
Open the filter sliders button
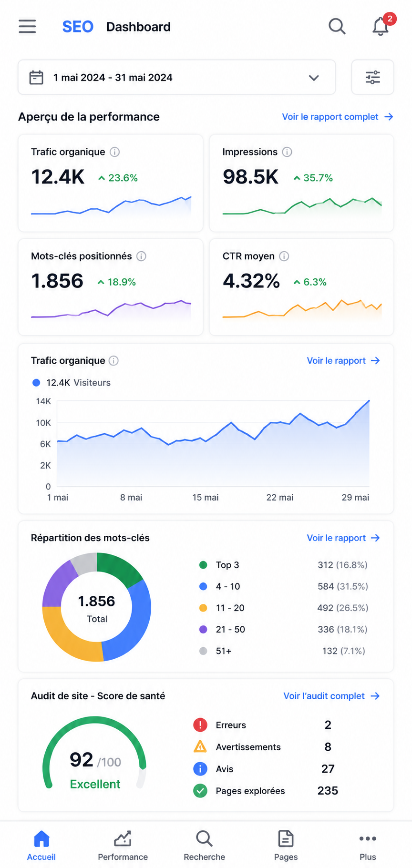point(372,77)
